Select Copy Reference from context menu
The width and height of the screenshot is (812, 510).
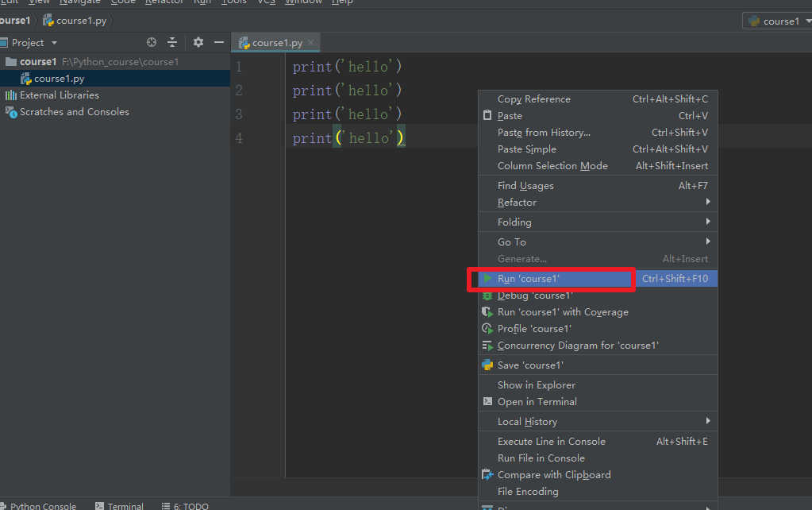[598, 99]
